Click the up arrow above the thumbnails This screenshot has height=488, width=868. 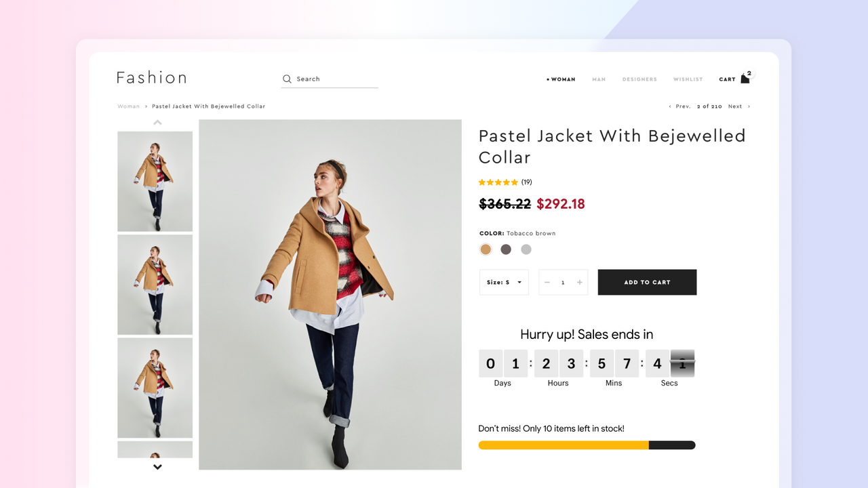tap(157, 122)
